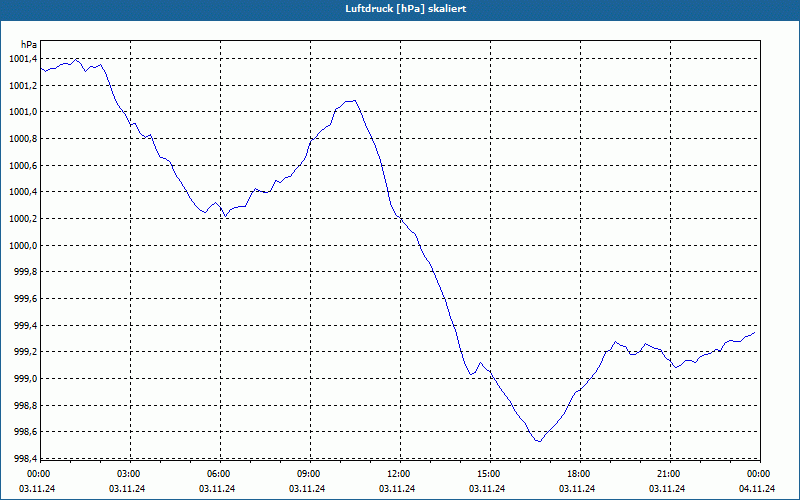Select the y-axis value "999,8"

pos(25,272)
